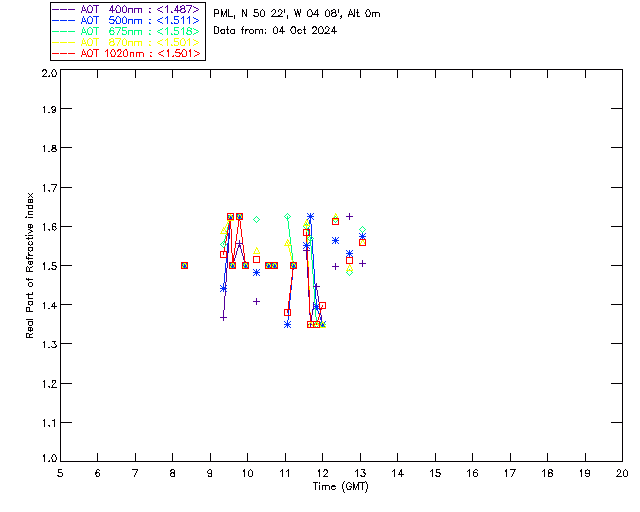The height and width of the screenshot is (512, 640).
Task: Click the isolated data marker shortly after 8 GMT
Action: pyautogui.click(x=184, y=266)
